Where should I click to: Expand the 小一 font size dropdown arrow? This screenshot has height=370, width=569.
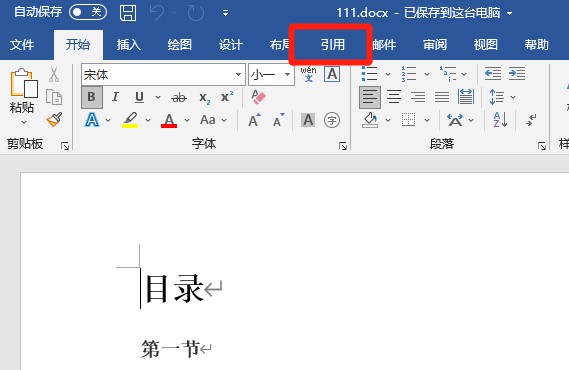pos(287,75)
